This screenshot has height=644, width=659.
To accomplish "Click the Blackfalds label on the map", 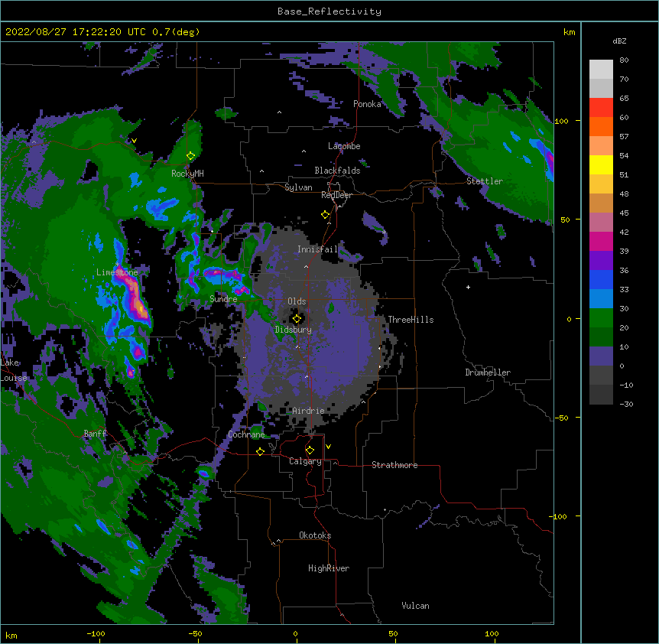I will [x=337, y=171].
